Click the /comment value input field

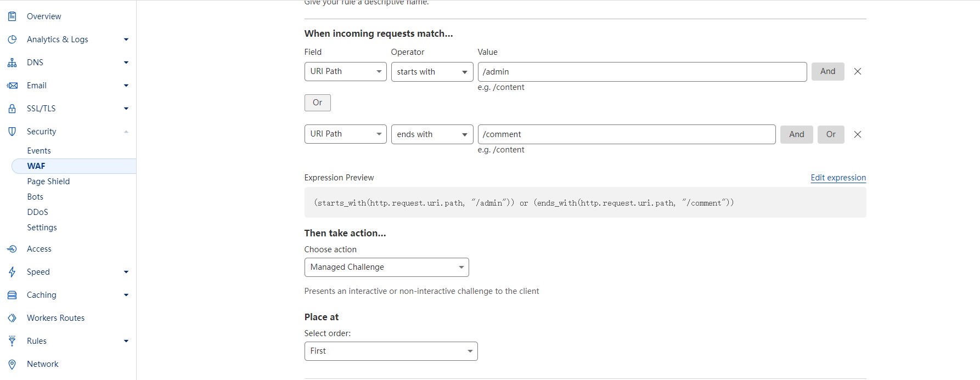tap(626, 134)
